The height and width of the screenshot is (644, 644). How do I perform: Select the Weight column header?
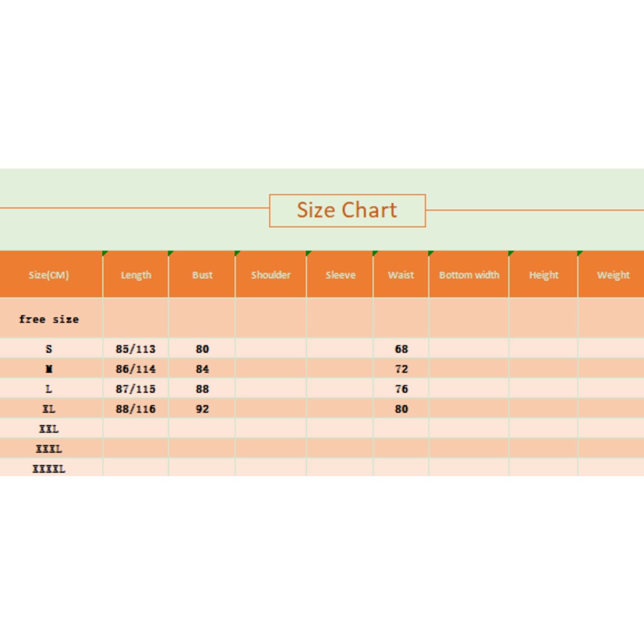tap(613, 275)
